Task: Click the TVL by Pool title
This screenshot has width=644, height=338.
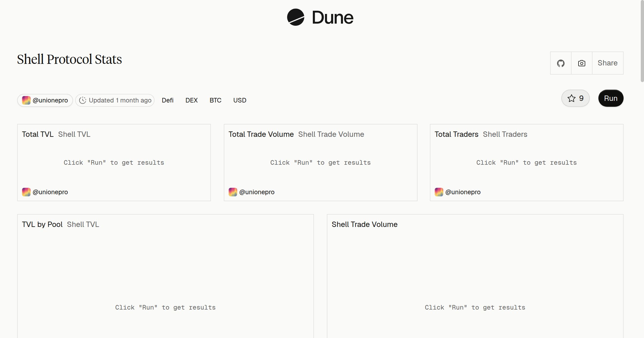Action: [42, 225]
